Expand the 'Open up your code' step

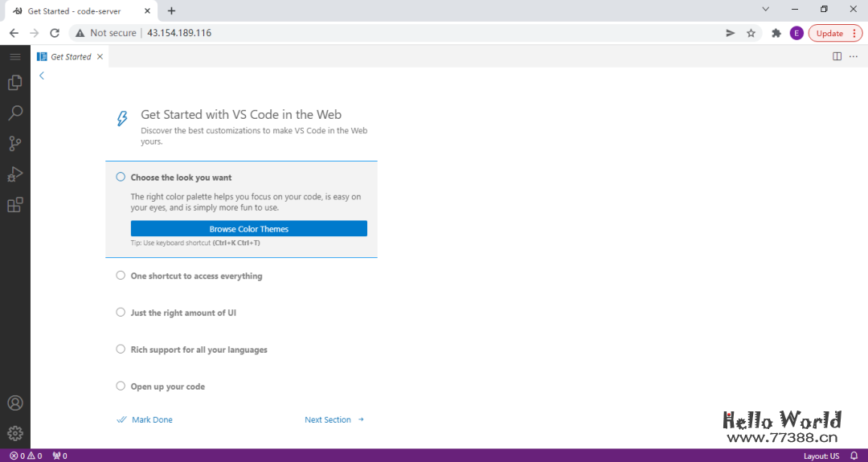coord(167,386)
